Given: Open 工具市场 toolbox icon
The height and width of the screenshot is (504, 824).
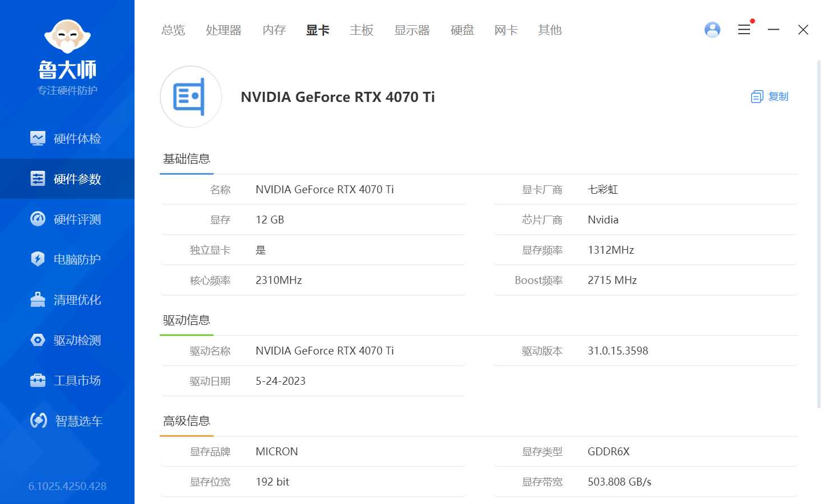Looking at the screenshot, I should (38, 380).
